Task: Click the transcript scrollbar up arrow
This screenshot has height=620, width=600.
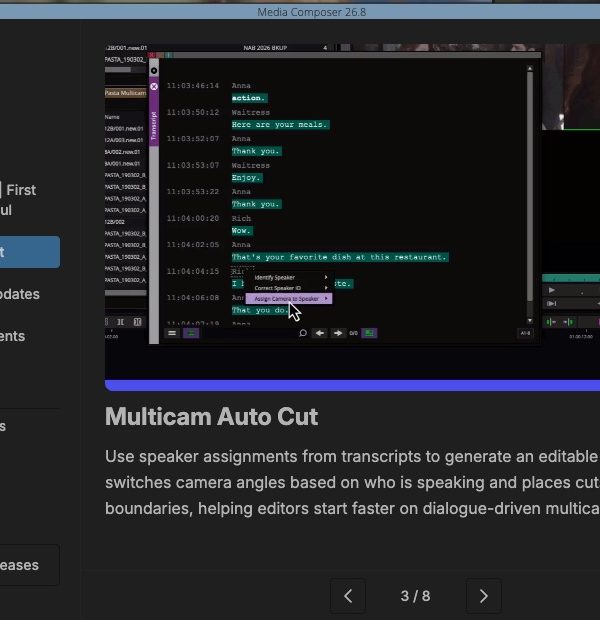Action: coord(530,69)
